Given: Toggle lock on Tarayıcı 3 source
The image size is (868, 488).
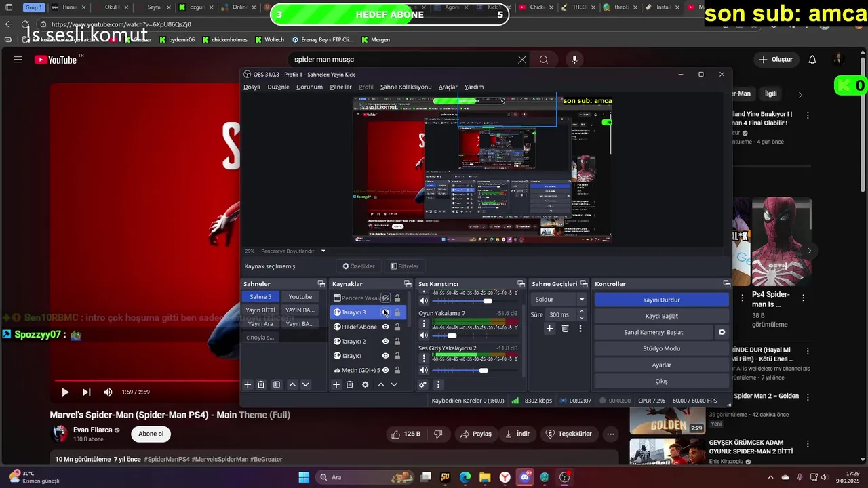Looking at the screenshot, I should pos(397,312).
